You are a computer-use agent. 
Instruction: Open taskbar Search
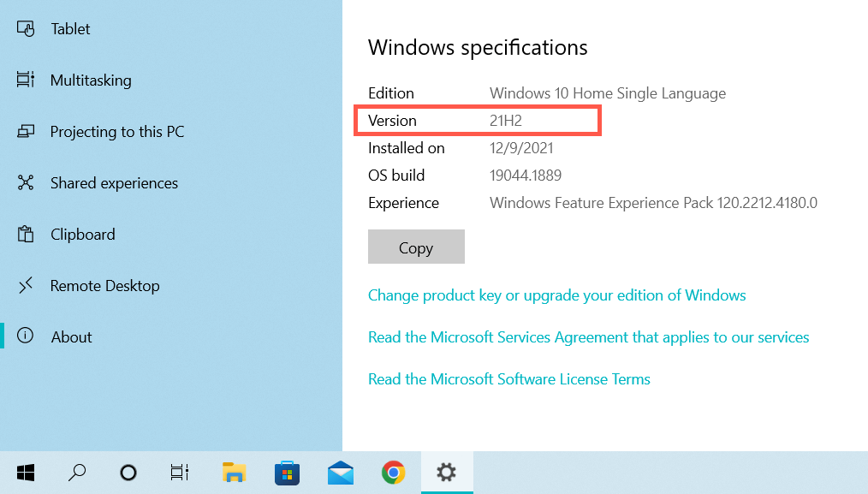coord(77,472)
